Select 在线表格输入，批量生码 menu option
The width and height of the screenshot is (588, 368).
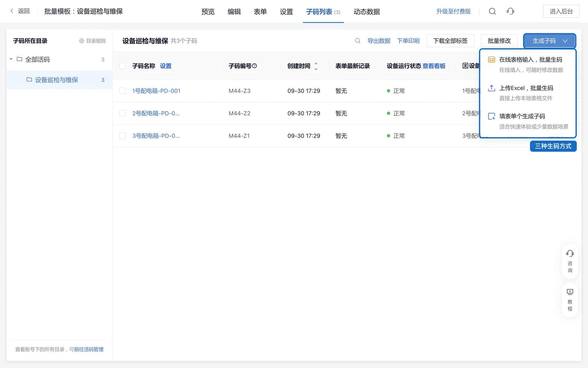(x=528, y=64)
